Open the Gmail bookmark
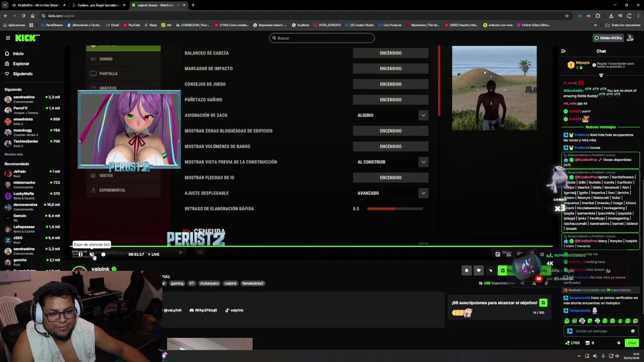 coord(112,25)
